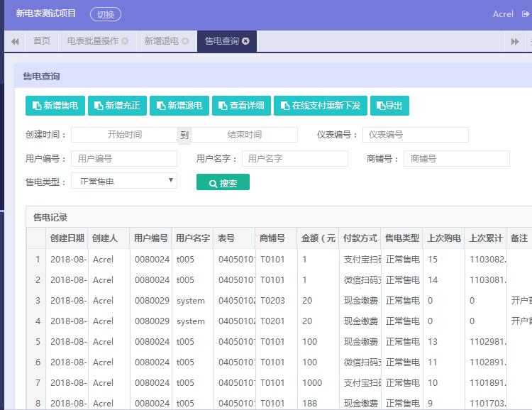Click last purchase count 11 in row 6
532x410 pixels.
pyautogui.click(x=433, y=362)
